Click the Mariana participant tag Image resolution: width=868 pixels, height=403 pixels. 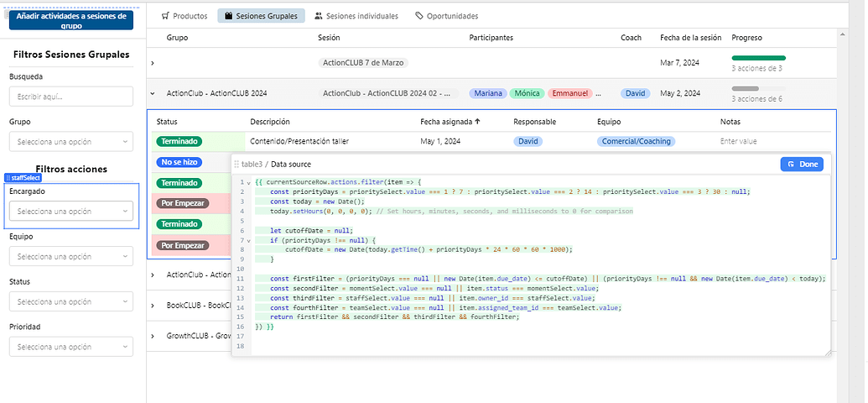[488, 94]
